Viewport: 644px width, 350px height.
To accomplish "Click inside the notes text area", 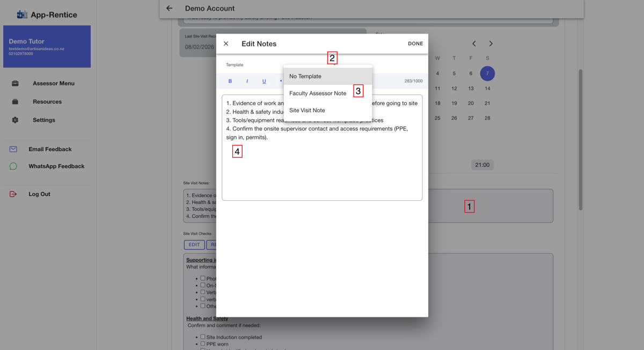I will (322, 148).
